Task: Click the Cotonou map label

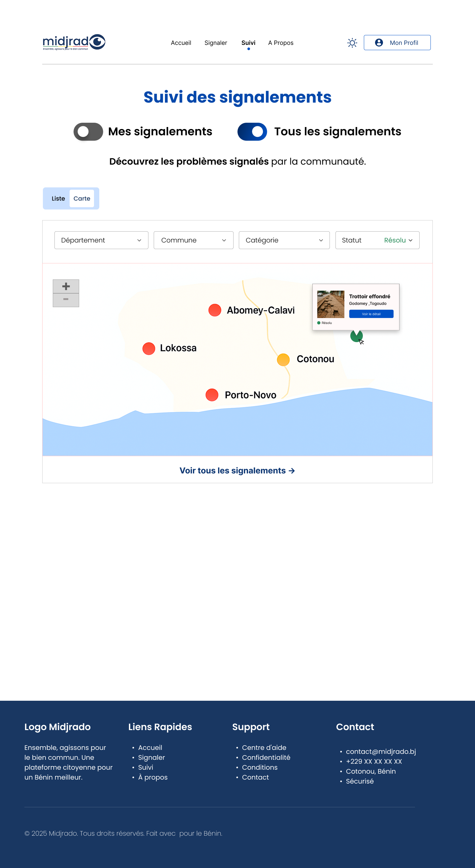Action: click(x=315, y=359)
